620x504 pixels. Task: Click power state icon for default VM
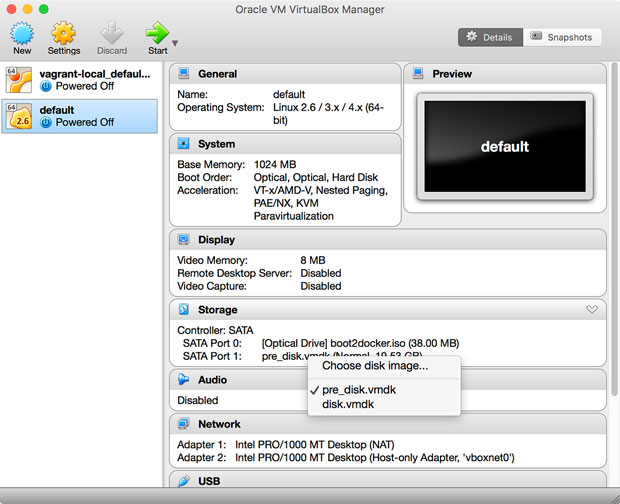pos(46,123)
